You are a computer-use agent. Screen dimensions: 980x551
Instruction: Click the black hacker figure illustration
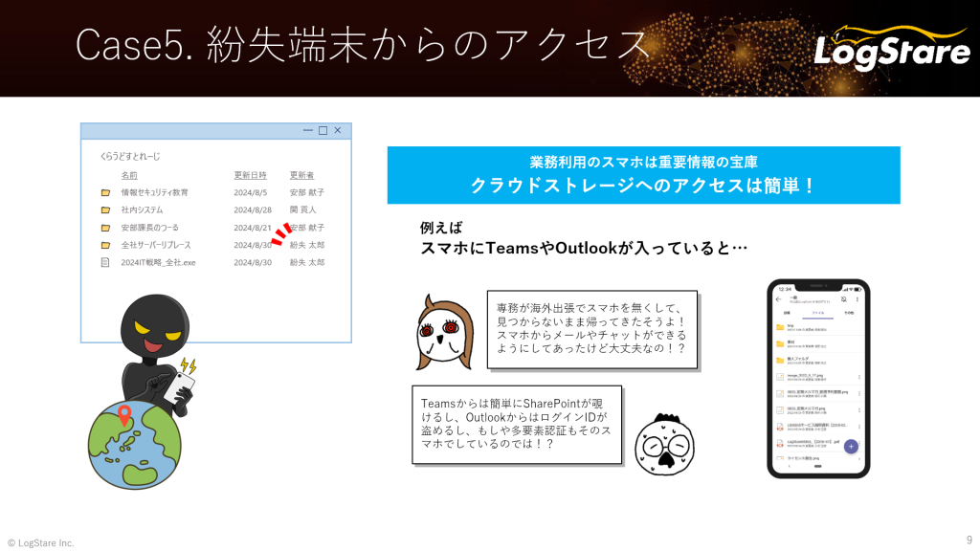tap(156, 356)
